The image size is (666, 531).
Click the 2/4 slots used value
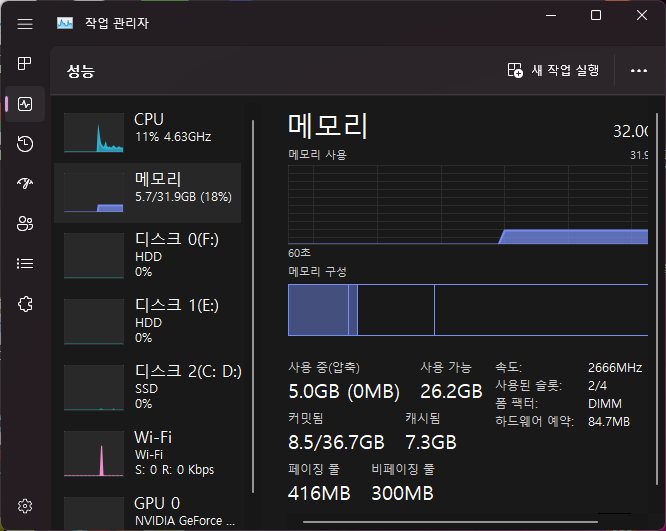[x=597, y=386]
